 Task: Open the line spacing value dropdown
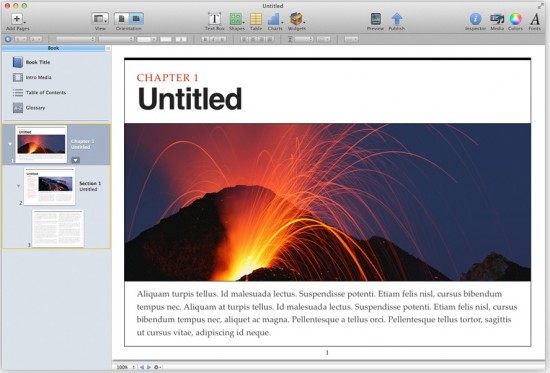coord(304,39)
